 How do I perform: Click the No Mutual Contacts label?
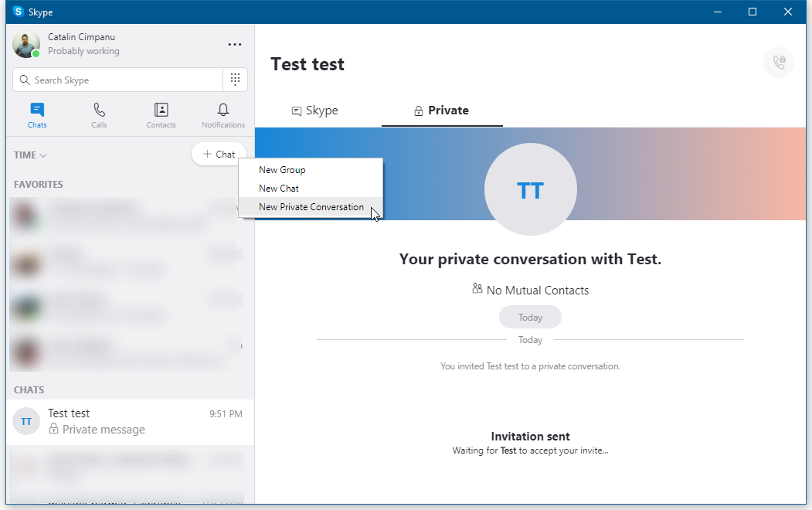coord(530,290)
